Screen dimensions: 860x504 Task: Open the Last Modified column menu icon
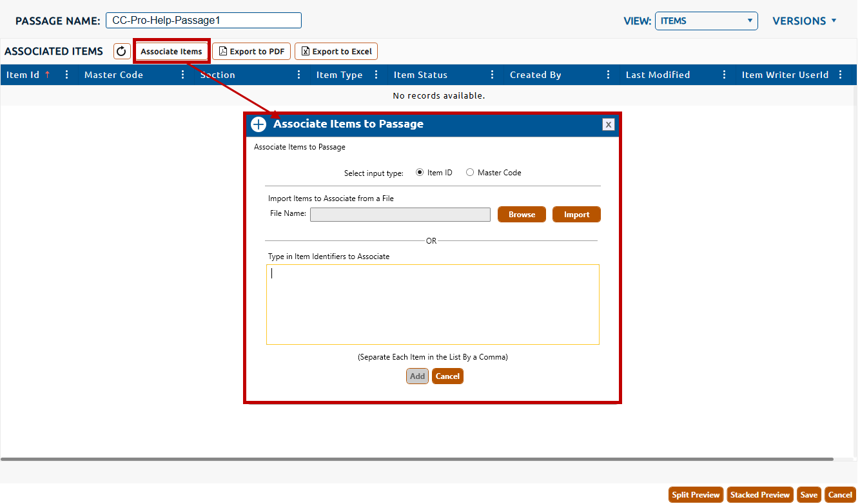tap(724, 75)
